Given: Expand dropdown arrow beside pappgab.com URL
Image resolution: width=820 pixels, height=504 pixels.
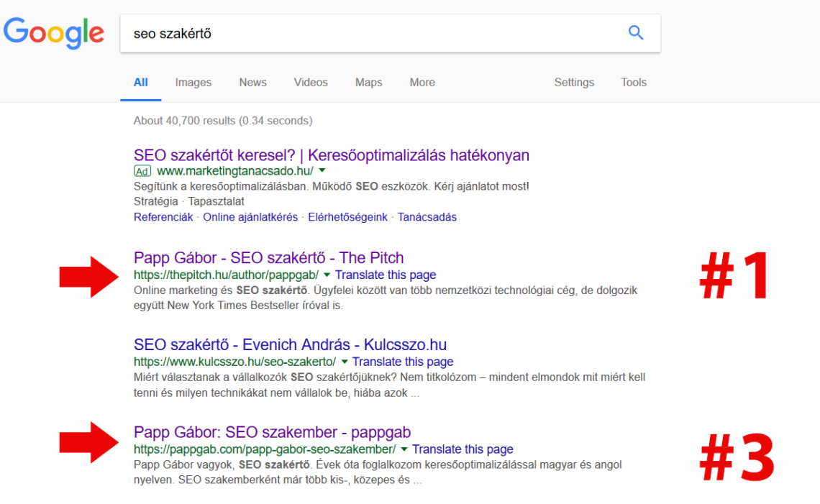Looking at the screenshot, I should pos(404,449).
